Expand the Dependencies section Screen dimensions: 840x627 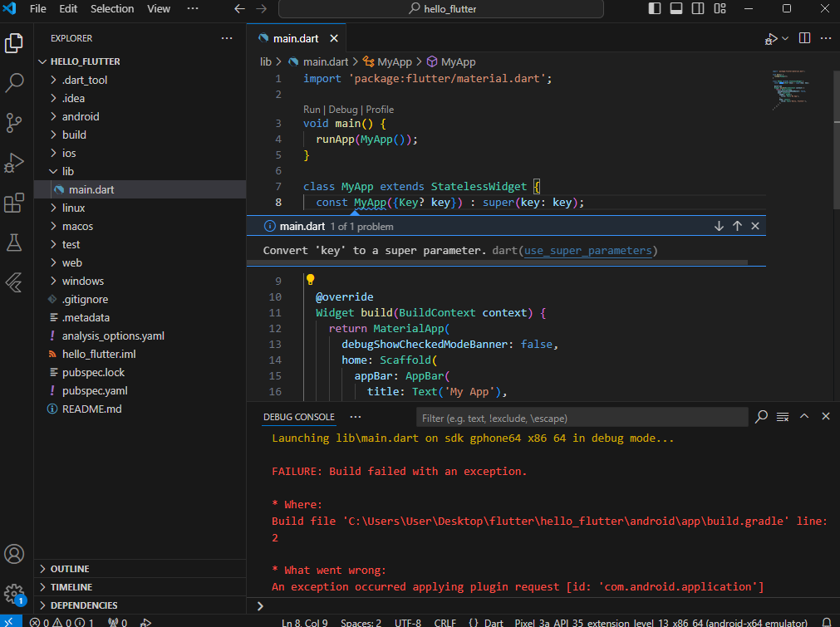(140, 605)
